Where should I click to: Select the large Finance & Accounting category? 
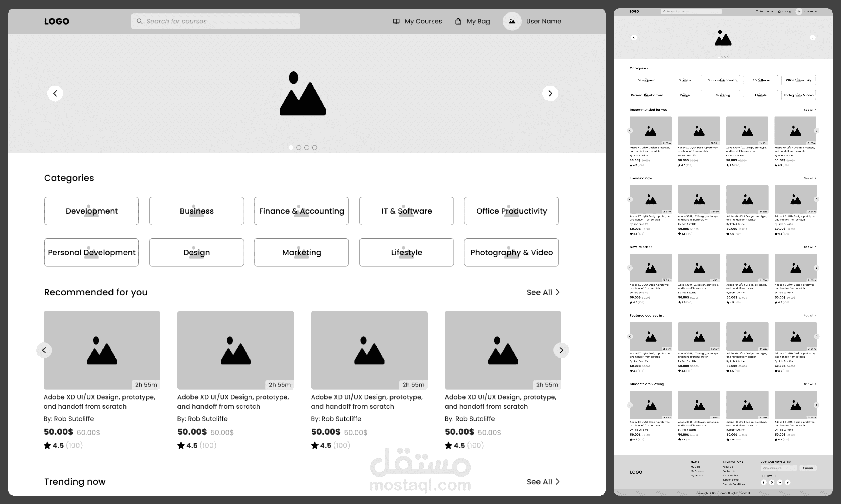pyautogui.click(x=301, y=211)
